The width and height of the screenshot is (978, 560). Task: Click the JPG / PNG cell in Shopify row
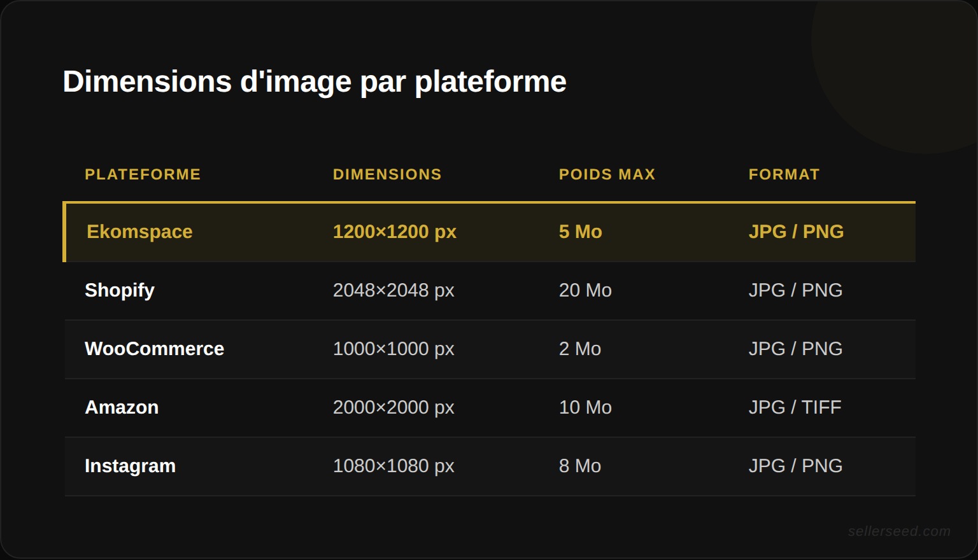point(795,290)
